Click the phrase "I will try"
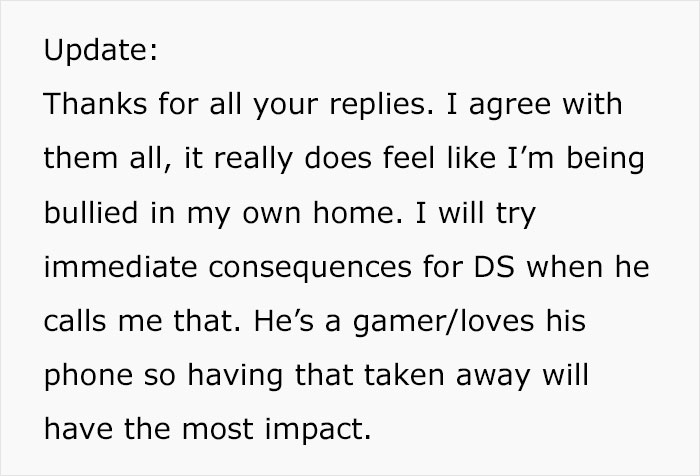Screen dimensions: 700x476 [475, 214]
